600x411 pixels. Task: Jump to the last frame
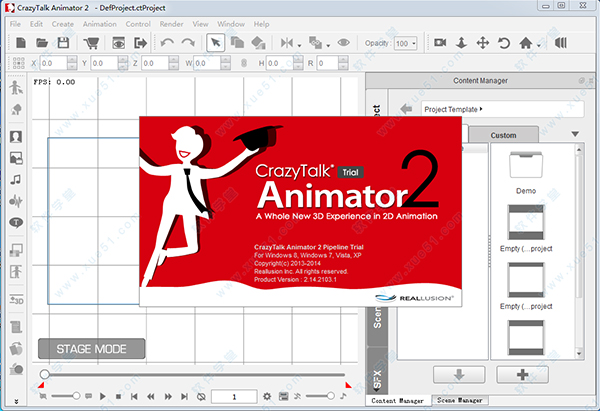point(184,397)
